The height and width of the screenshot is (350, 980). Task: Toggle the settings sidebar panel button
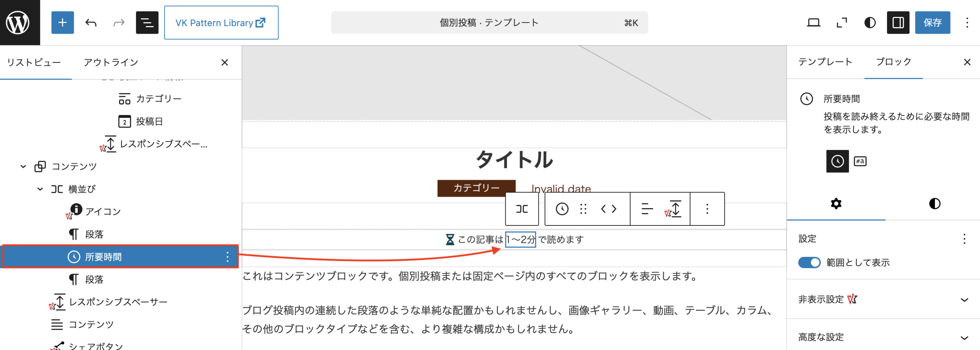(898, 23)
